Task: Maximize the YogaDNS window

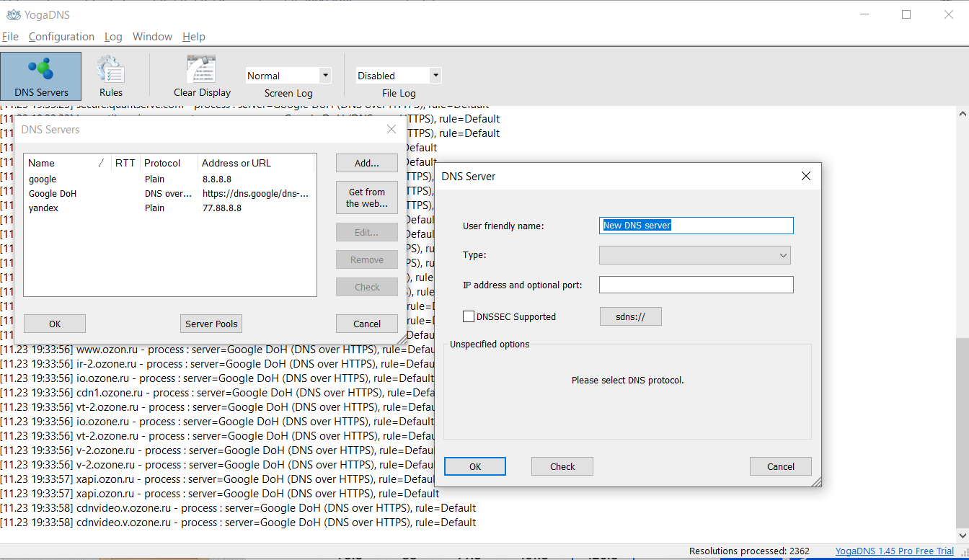Action: tap(906, 14)
